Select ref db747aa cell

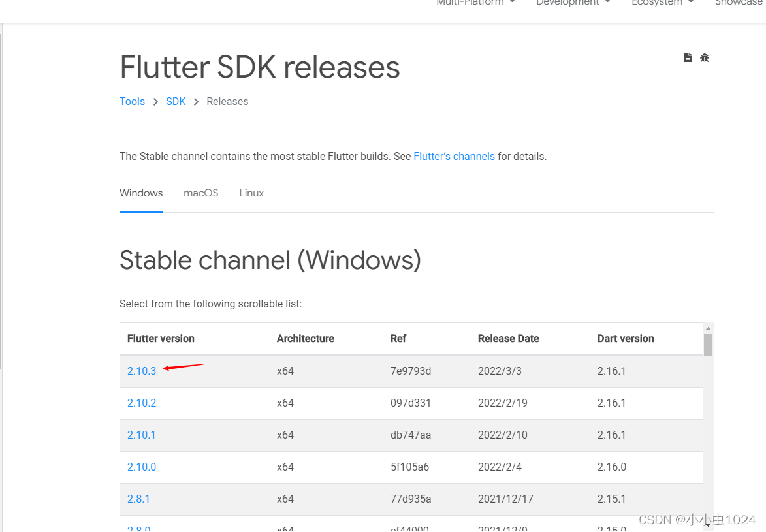(411, 435)
